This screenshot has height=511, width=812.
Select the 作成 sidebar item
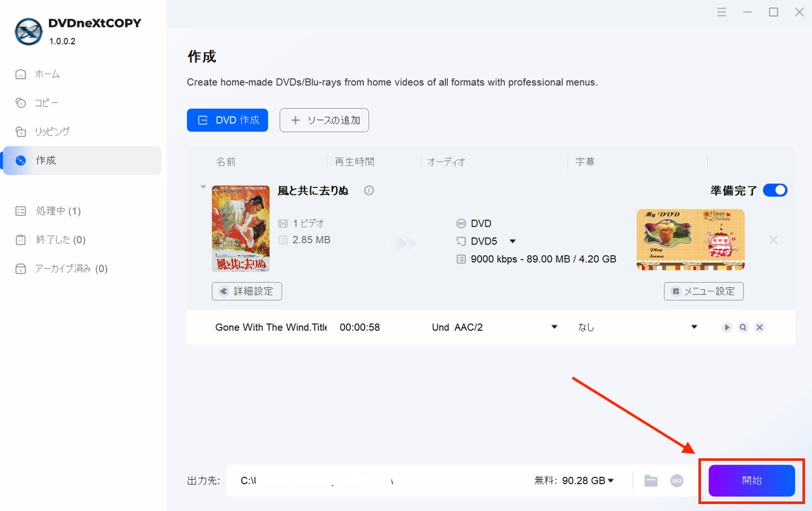pos(81,161)
